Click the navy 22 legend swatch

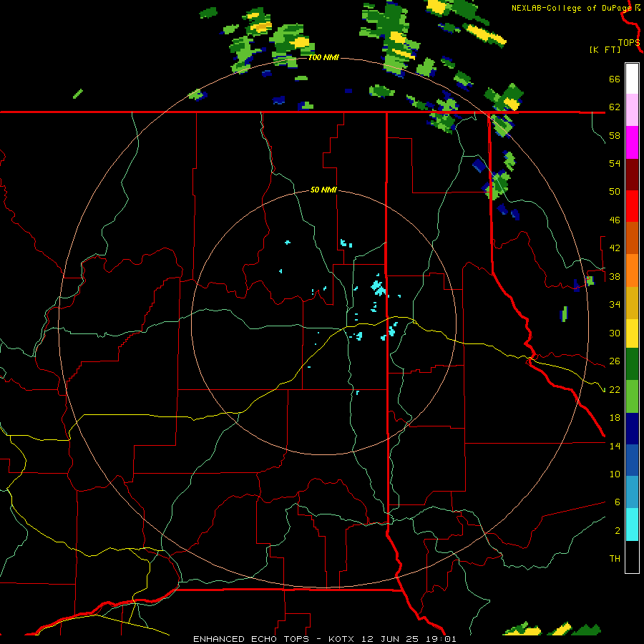point(632,429)
